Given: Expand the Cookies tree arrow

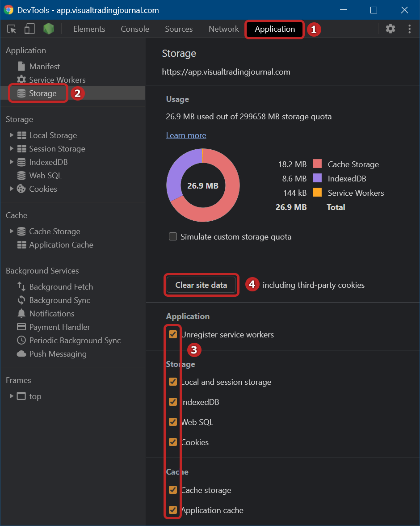Looking at the screenshot, I should point(12,189).
